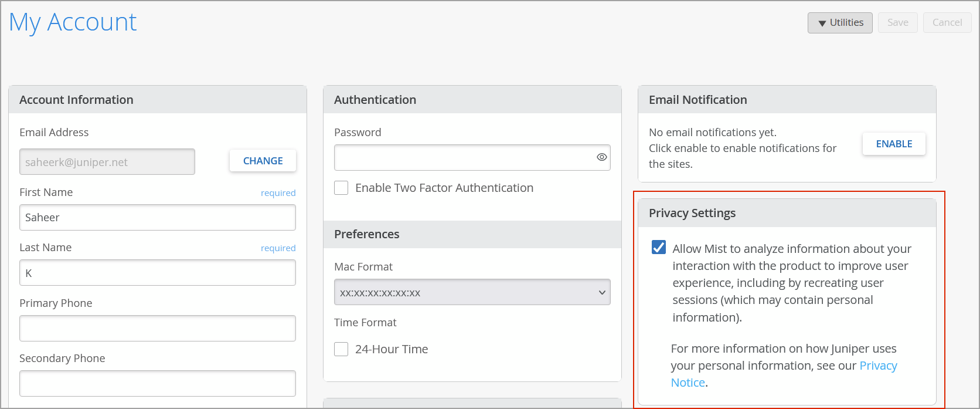The image size is (980, 409).
Task: Open the Utilities dropdown menu
Action: (x=840, y=23)
